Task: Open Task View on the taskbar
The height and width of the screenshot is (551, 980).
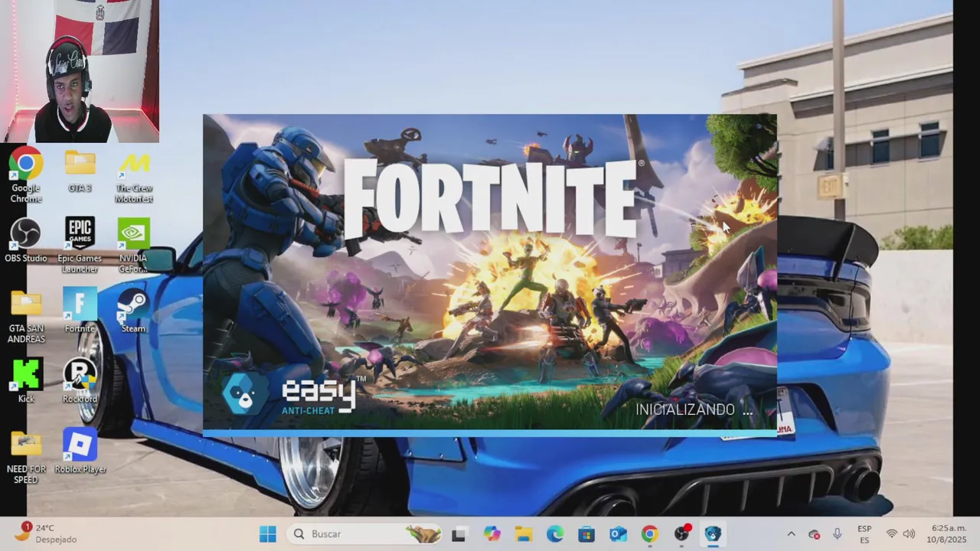Action: point(459,534)
